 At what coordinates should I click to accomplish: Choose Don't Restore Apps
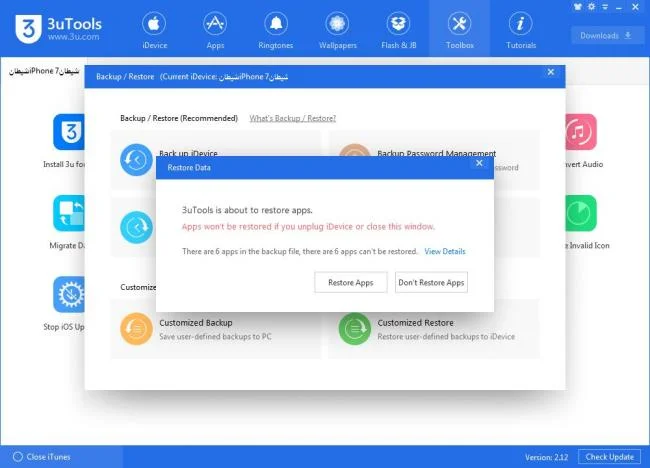pos(431,283)
